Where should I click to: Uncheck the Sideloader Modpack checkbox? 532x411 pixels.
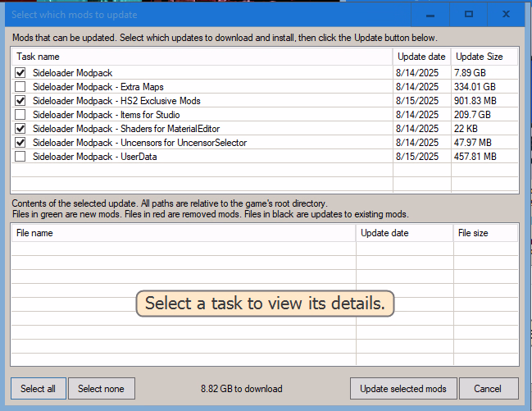point(20,73)
